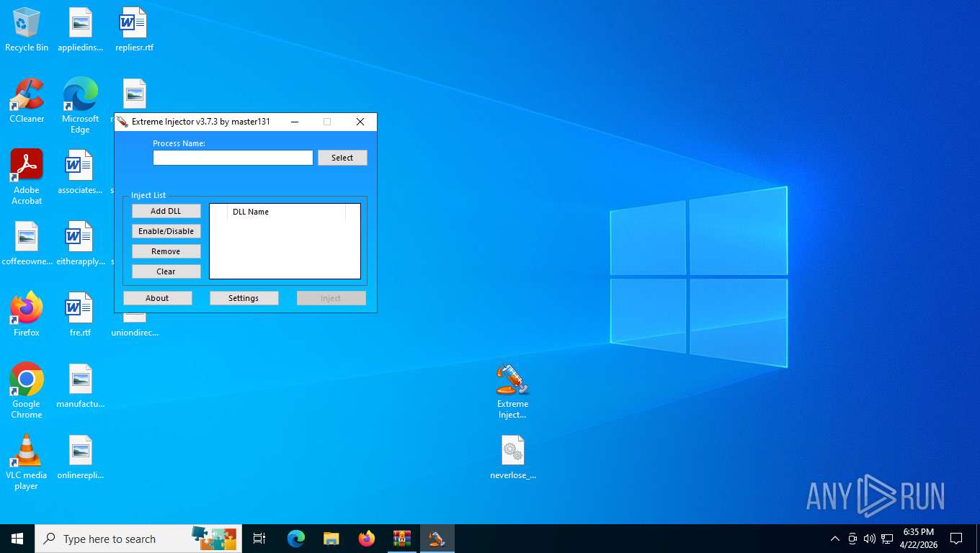
Task: Open Firefox from the taskbar
Action: tap(367, 539)
